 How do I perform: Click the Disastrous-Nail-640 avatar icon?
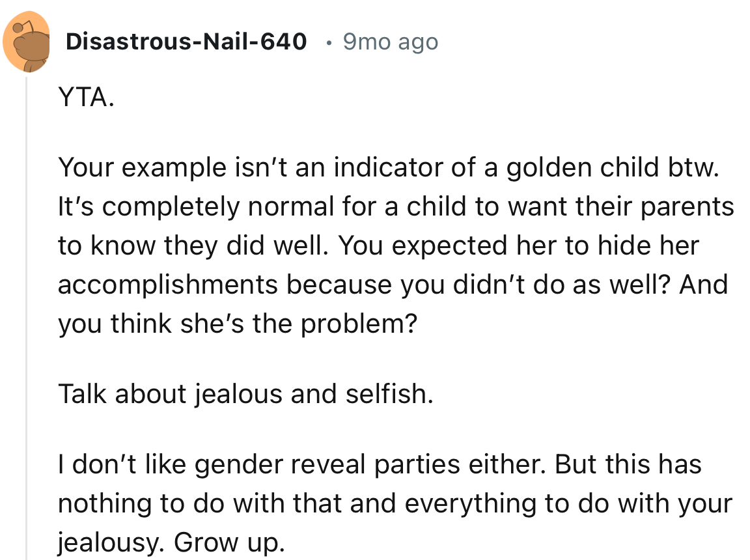point(27,40)
